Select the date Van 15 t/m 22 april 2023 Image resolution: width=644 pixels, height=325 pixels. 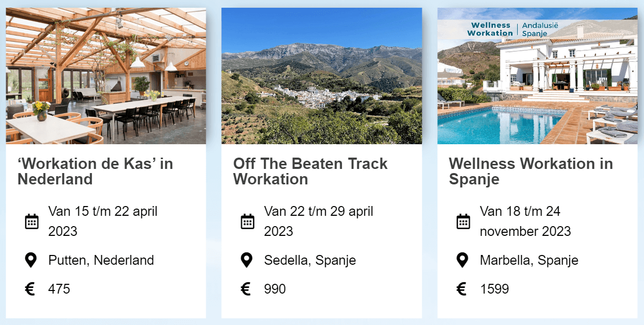click(x=103, y=221)
